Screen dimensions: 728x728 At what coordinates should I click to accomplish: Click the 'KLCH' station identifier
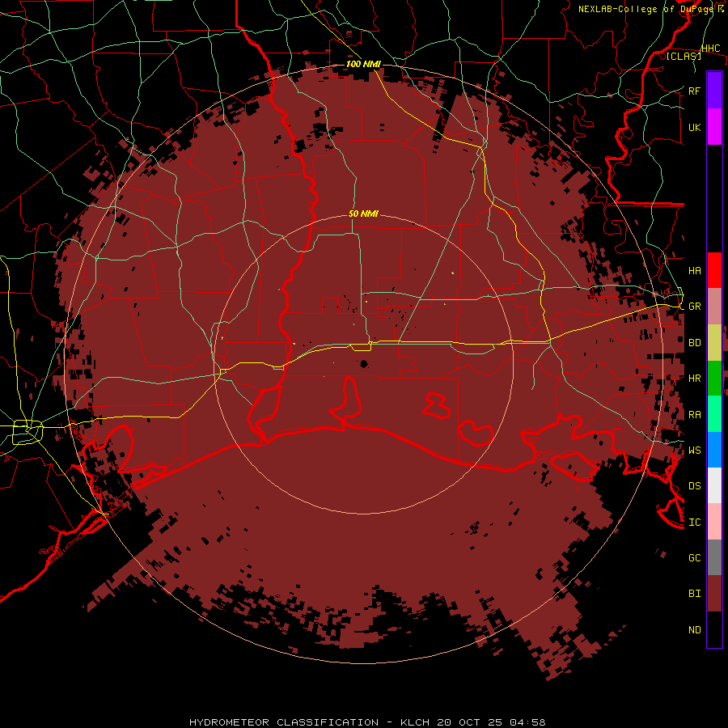[417, 722]
